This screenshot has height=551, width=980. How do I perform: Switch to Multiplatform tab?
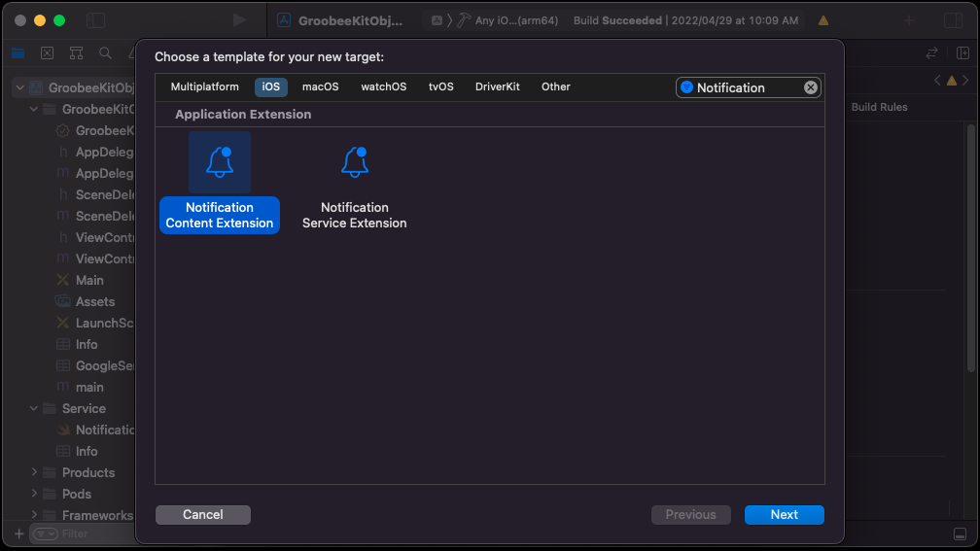pos(204,86)
